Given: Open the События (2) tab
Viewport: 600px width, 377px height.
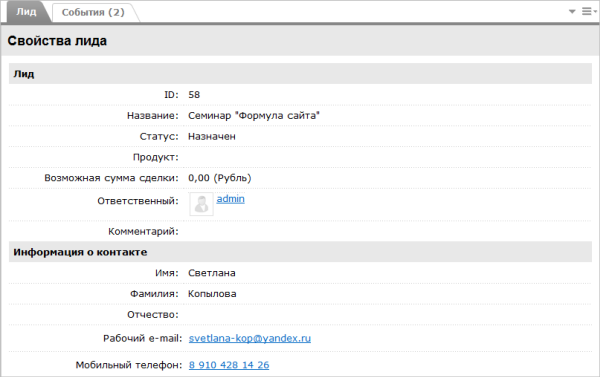Looking at the screenshot, I should (93, 12).
